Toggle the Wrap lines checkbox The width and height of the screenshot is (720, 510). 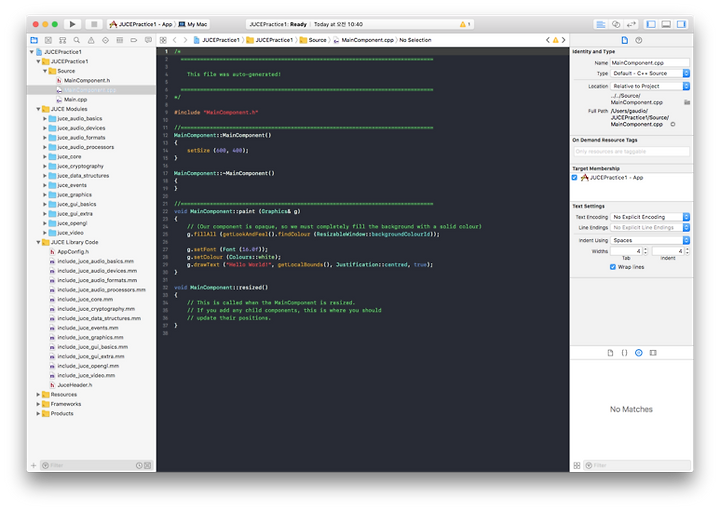(x=613, y=267)
